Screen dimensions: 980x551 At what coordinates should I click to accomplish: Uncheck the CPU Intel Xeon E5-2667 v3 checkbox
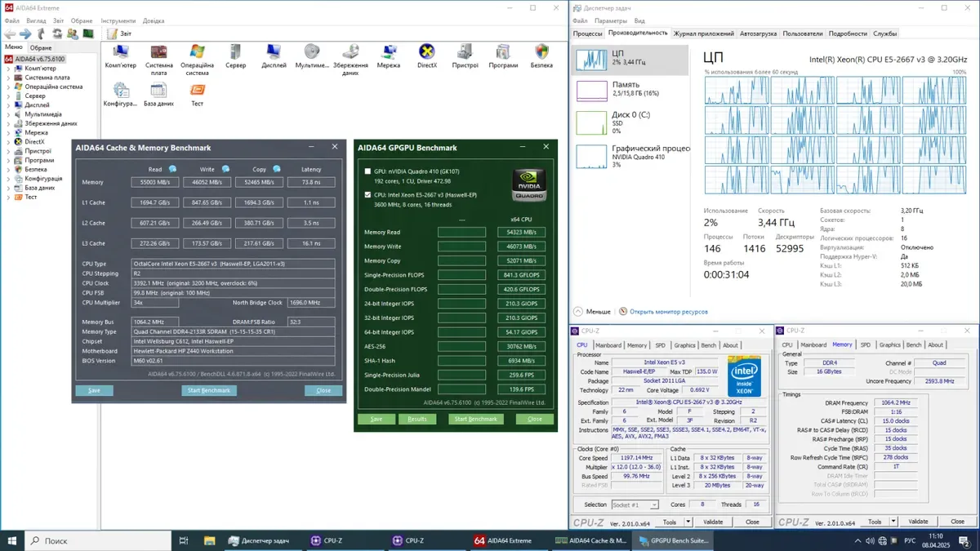[x=367, y=195]
